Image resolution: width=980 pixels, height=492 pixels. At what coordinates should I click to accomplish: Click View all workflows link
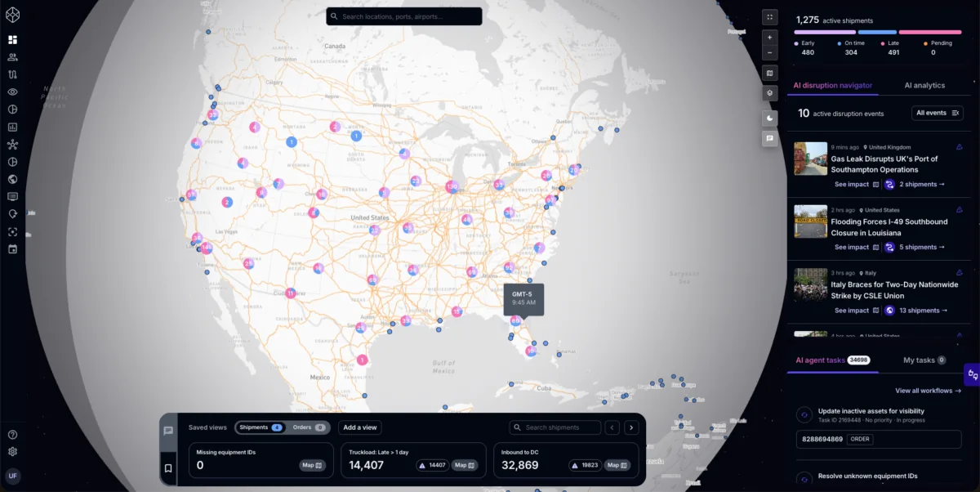[x=928, y=391]
